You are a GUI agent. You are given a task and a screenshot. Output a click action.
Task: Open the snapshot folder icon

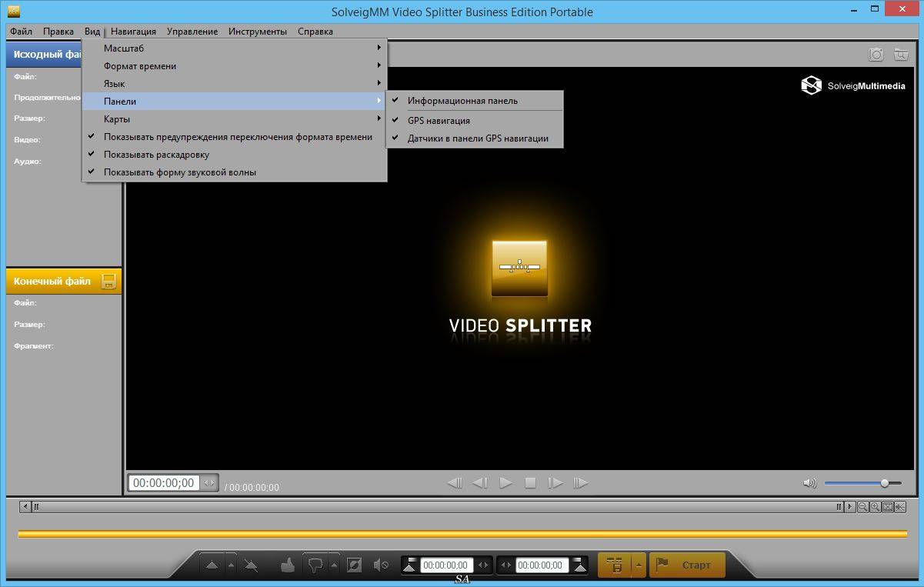901,54
